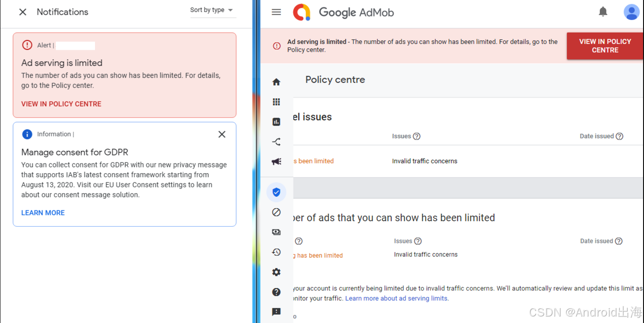Open Feedback icon in the sidebar

276,312
